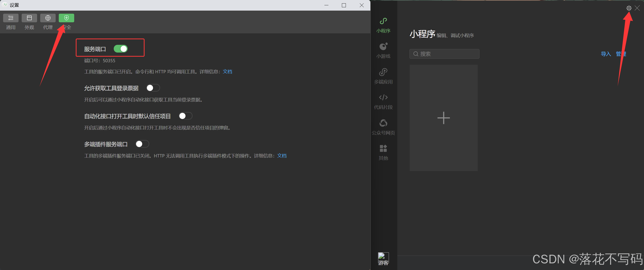
Task: Click 导入 to import a project
Action: pyautogui.click(x=606, y=54)
